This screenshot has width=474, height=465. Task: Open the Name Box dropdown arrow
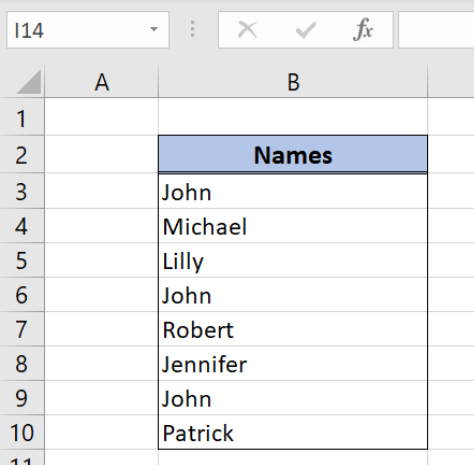154,29
